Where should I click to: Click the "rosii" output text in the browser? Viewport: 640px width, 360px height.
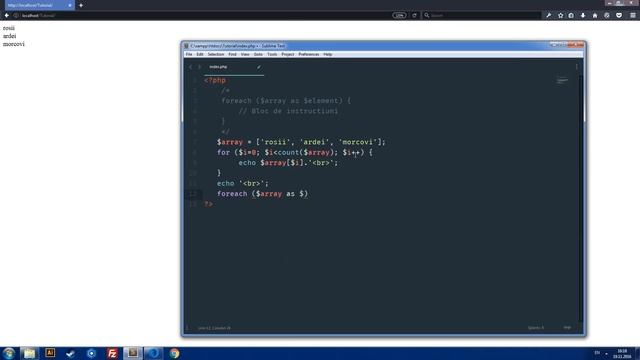[9, 28]
